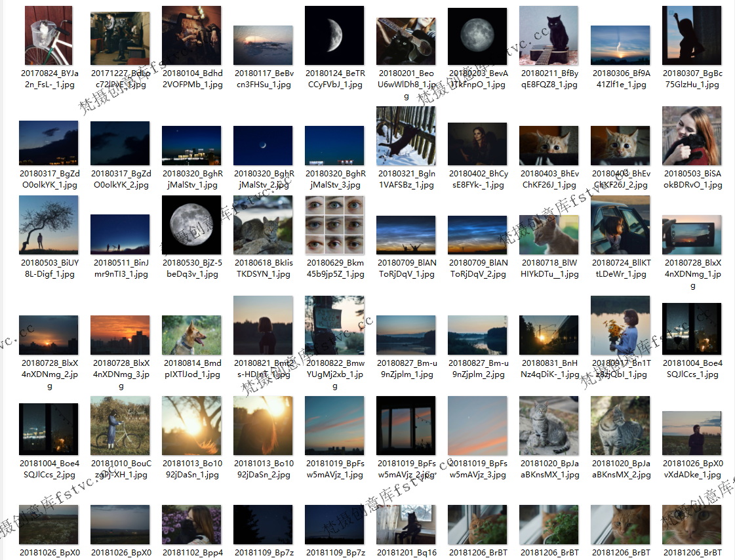This screenshot has width=735, height=560.
Task: Click file name 20180320_BghRjMalStv_3.jpg
Action: pos(335,179)
